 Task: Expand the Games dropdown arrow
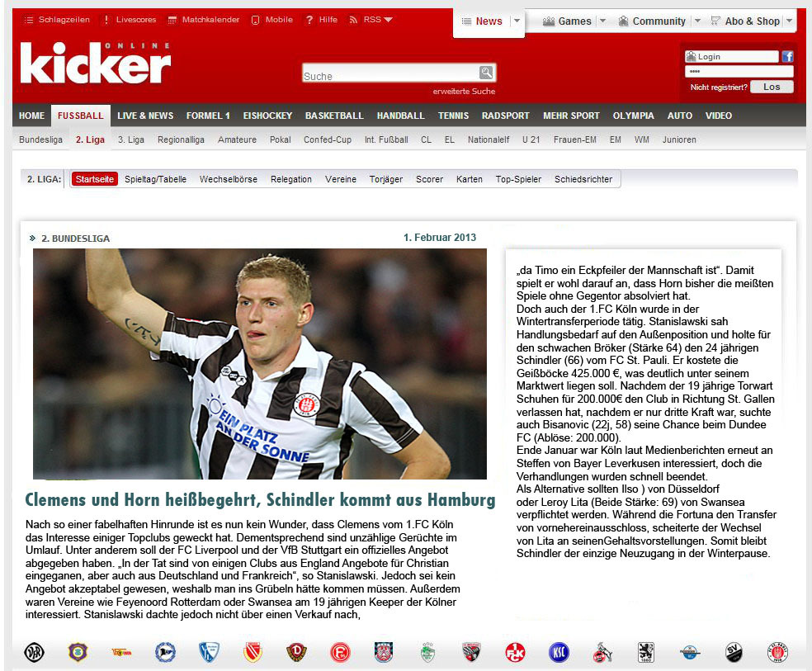click(x=602, y=21)
